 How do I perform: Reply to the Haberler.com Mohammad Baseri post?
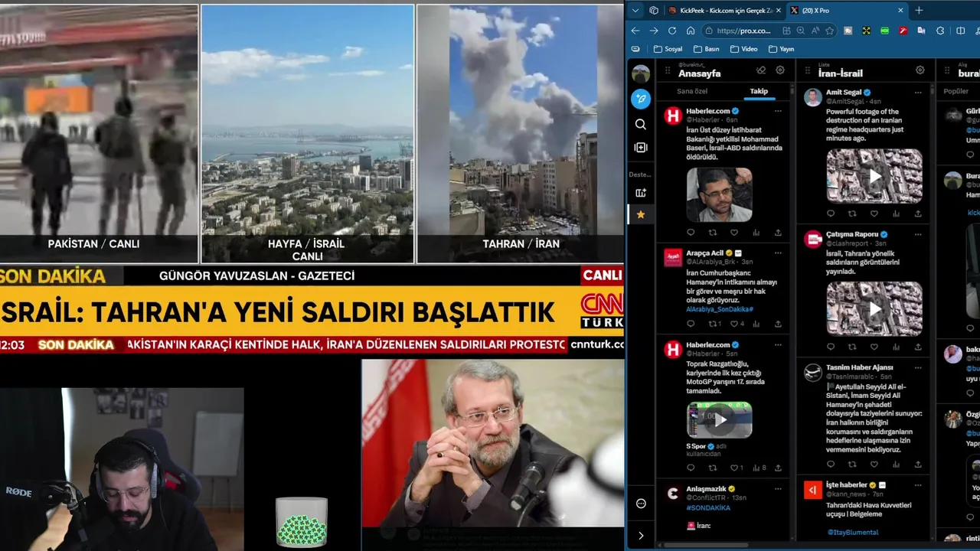691,233
